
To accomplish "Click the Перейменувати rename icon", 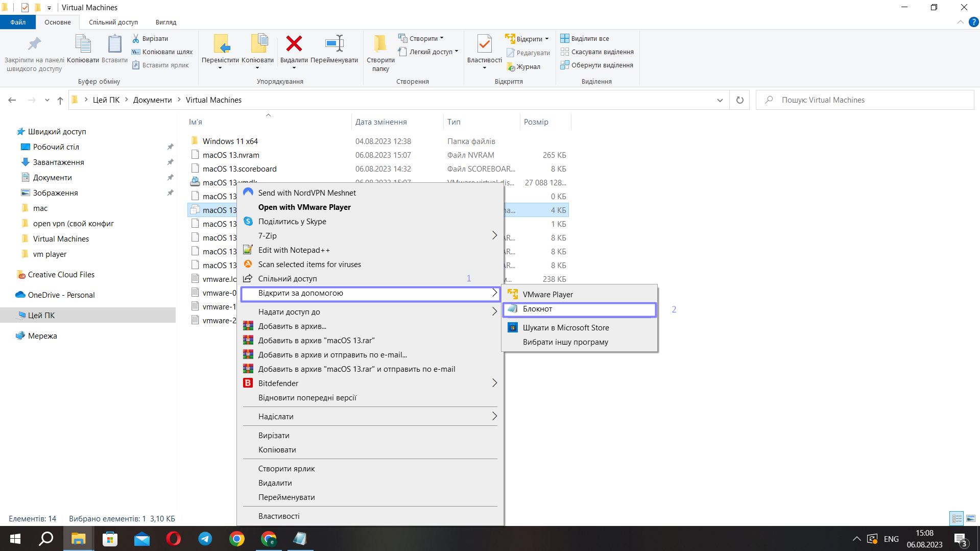I will pyautogui.click(x=334, y=43).
